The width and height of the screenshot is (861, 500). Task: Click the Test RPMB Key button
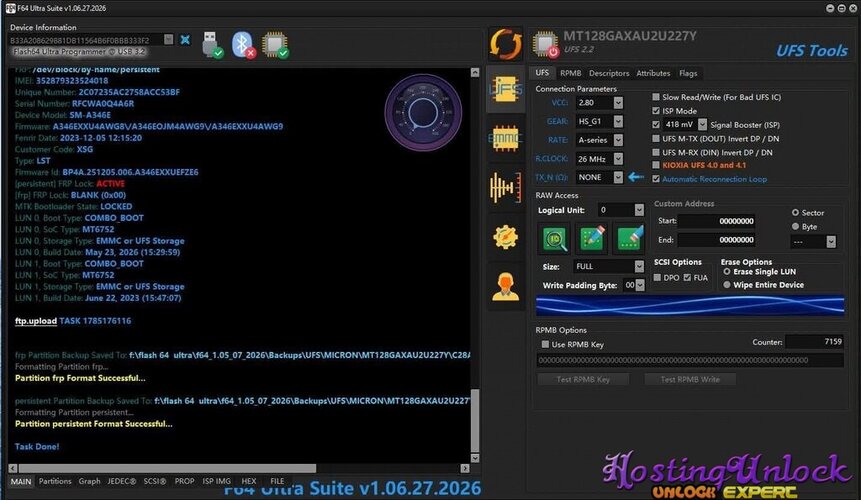(x=583, y=379)
